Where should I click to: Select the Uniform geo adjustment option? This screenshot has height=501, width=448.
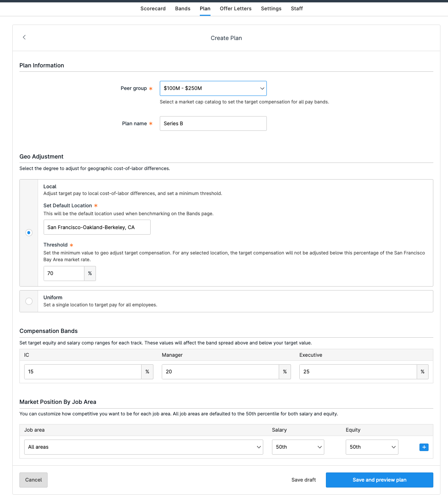click(29, 301)
